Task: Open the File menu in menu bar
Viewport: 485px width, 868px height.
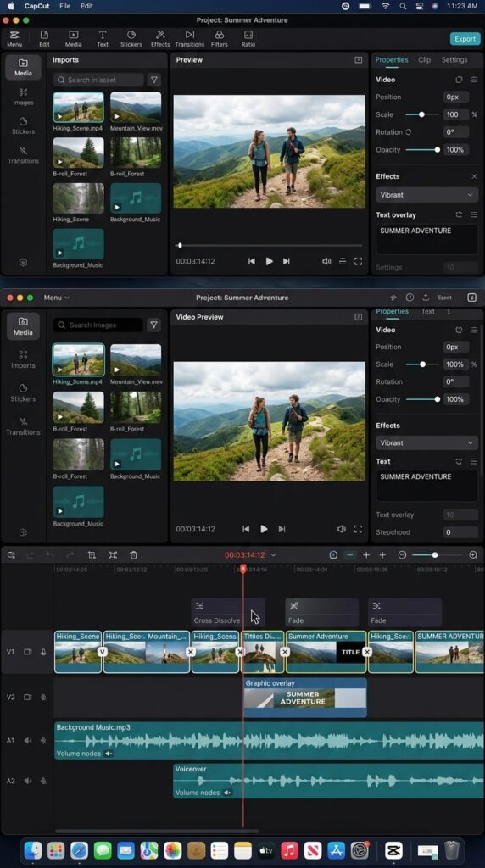Action: [64, 6]
